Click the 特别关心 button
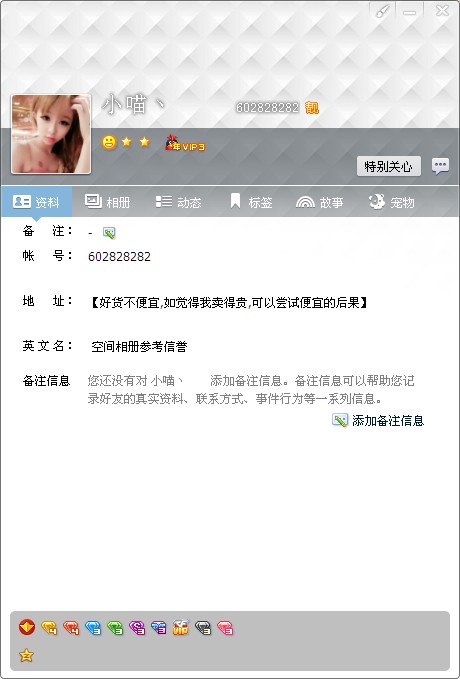The height and width of the screenshot is (679, 460). coord(389,166)
